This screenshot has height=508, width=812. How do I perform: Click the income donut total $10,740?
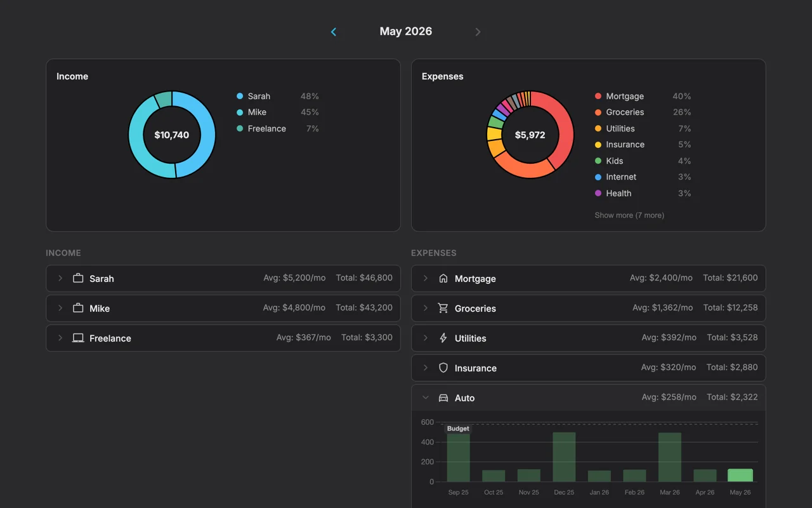pyautogui.click(x=172, y=135)
